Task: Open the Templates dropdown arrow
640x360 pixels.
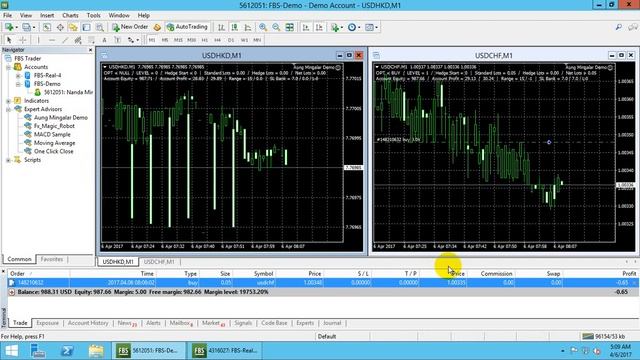Action: 377,27
